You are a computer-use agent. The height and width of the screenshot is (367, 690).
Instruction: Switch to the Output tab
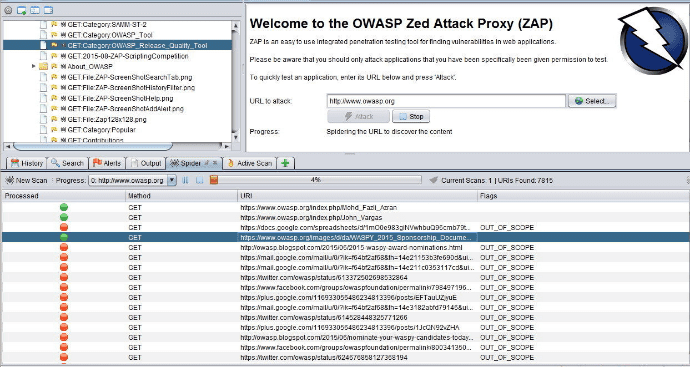tap(146, 163)
